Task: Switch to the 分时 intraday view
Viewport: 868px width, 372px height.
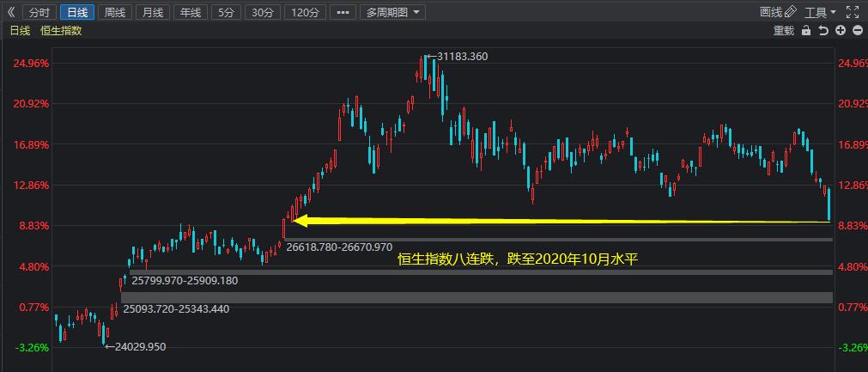Action: (39, 12)
